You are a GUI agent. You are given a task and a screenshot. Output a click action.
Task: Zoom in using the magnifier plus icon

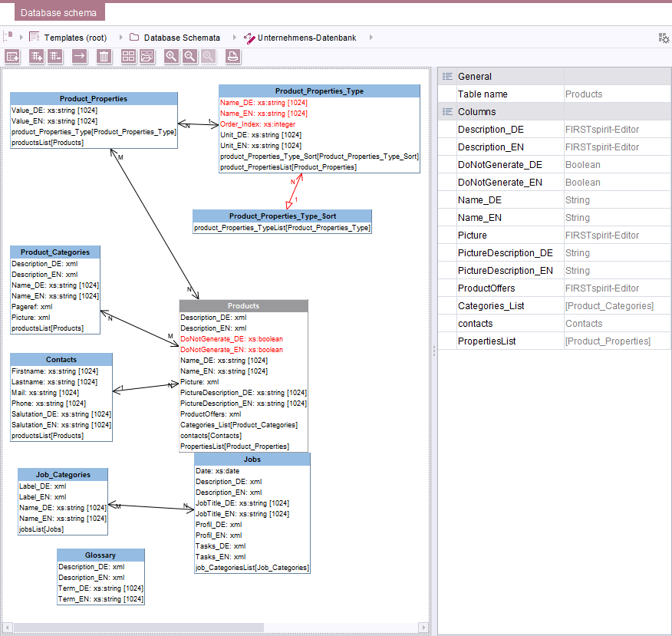pos(171,56)
